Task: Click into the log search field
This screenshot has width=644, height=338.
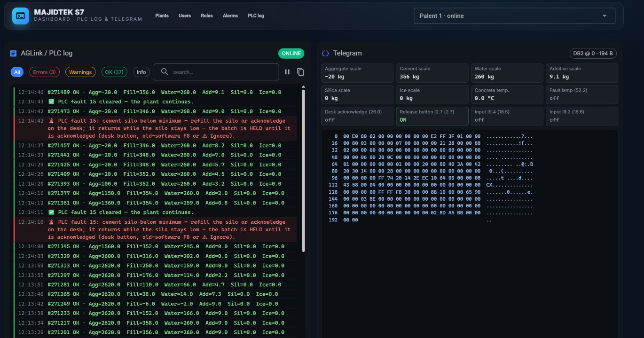Action: coord(216,72)
